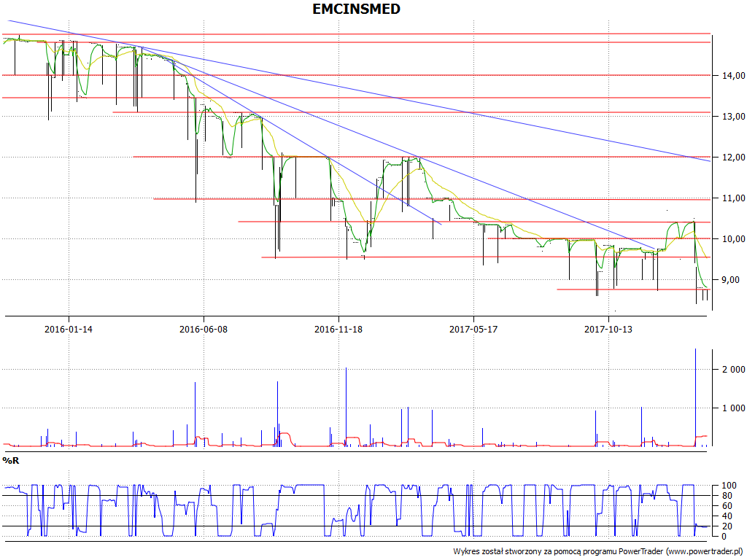747x560 pixels.
Task: Click the 2016-11-18 date label
Action: tap(338, 329)
